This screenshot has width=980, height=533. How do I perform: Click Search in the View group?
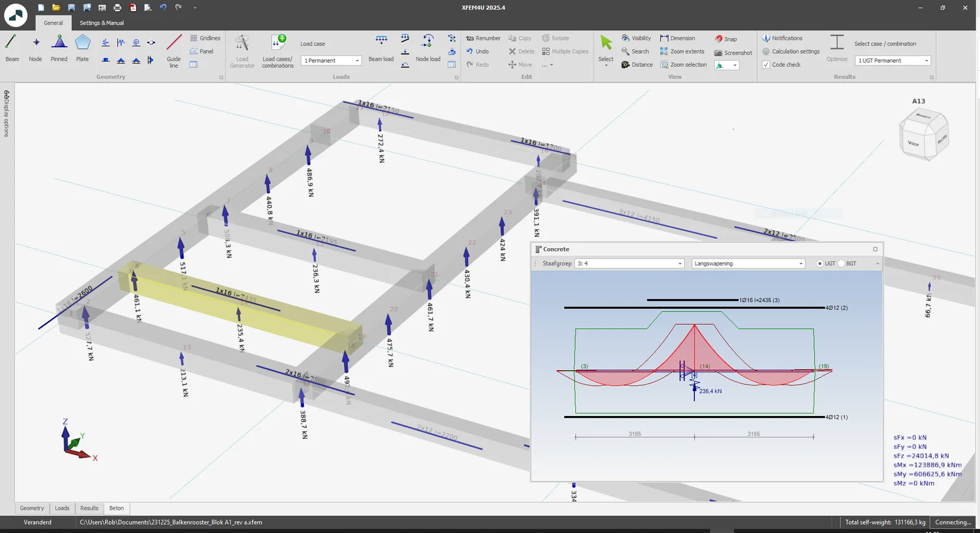635,51
